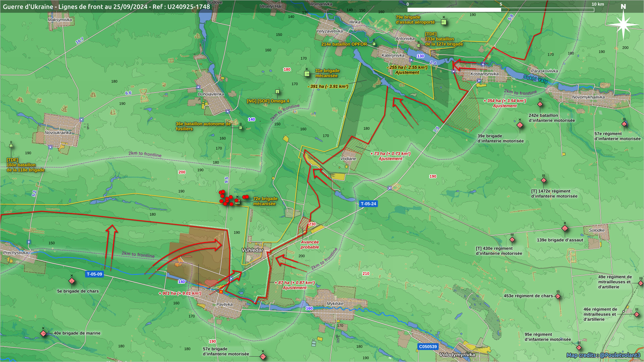
Task: Click the 5e brigade de chars diamond marker
Action: coord(71,281)
